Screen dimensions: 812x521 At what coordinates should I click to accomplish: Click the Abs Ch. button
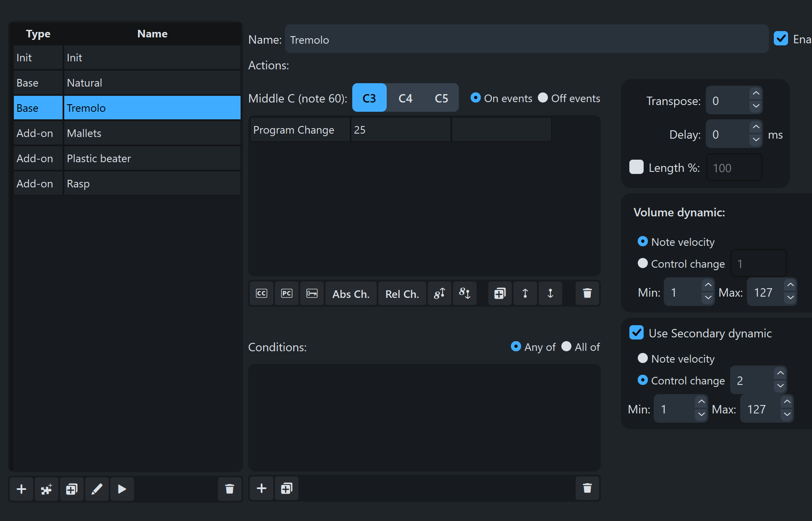[351, 294]
